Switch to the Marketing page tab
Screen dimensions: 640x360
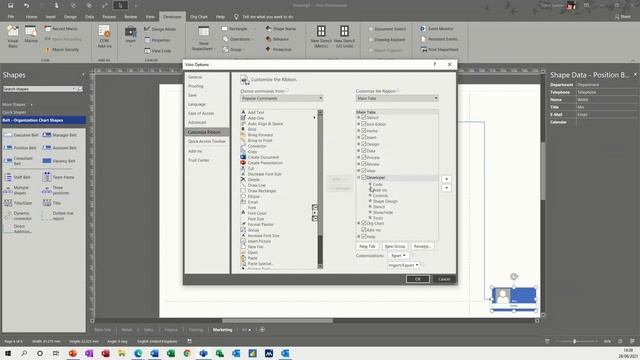tap(222, 330)
